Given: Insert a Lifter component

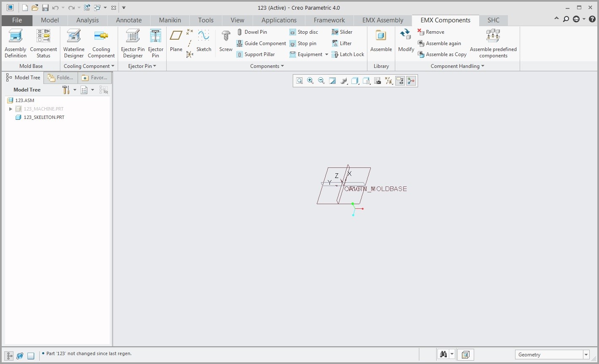Looking at the screenshot, I should tap(342, 43).
